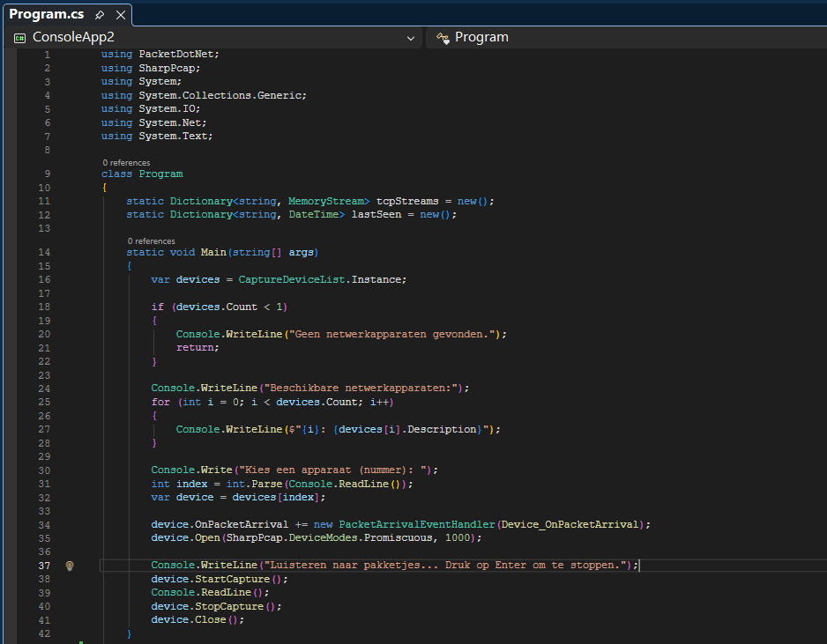Screen dimensions: 827x644
Task: Click the CaptureDeviceList identifier
Action: click(292, 279)
